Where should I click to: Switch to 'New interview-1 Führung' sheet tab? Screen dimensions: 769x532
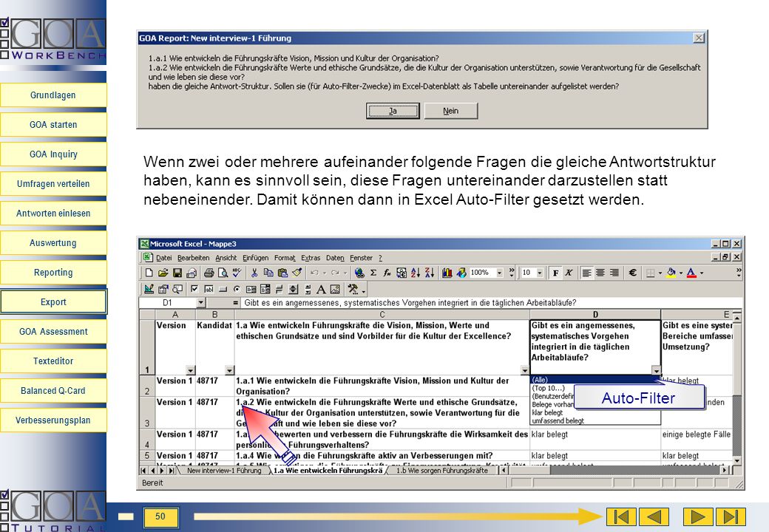[x=223, y=470]
